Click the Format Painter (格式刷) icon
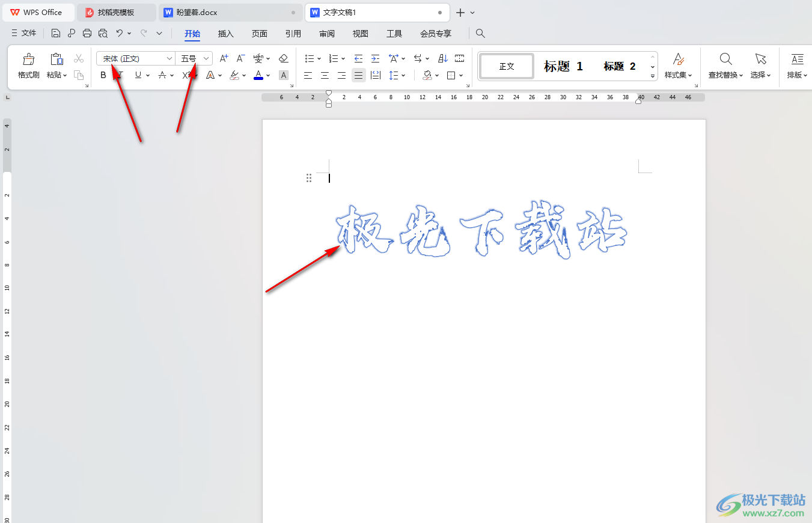 click(x=28, y=59)
